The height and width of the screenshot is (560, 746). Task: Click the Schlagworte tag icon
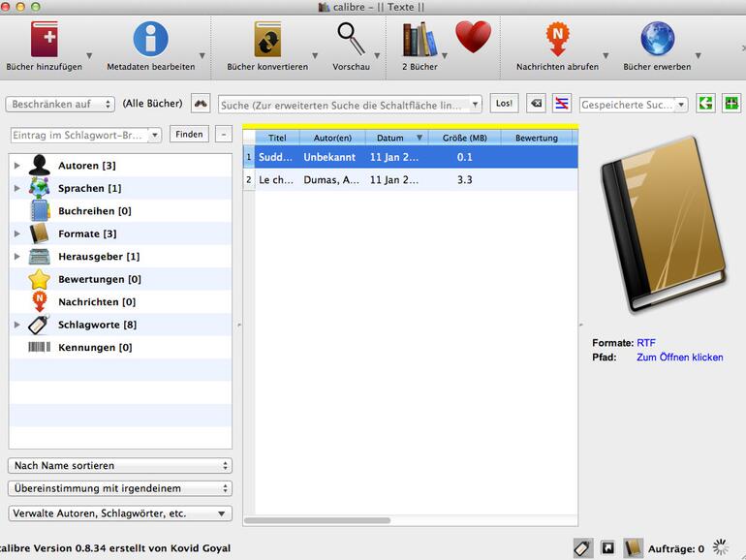[x=40, y=325]
